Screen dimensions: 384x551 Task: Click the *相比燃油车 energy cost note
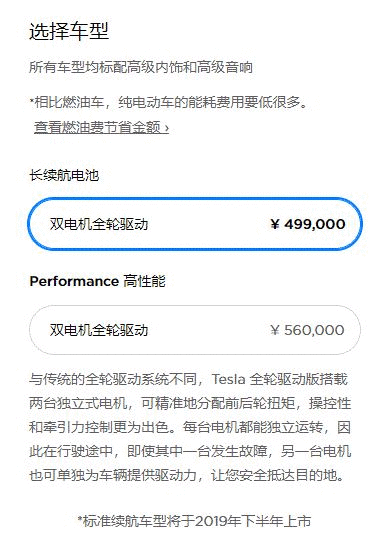[x=169, y=102]
